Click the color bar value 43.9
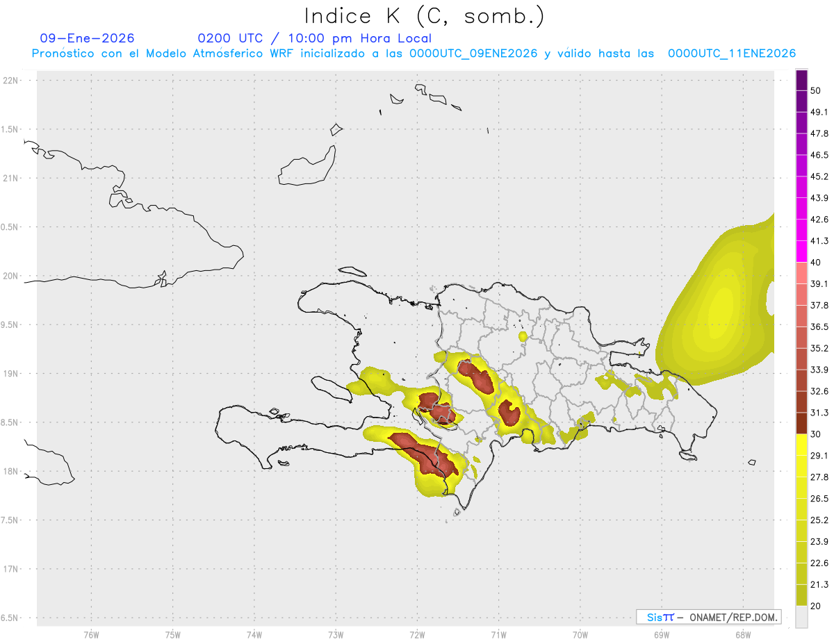834x644 pixels. (819, 198)
